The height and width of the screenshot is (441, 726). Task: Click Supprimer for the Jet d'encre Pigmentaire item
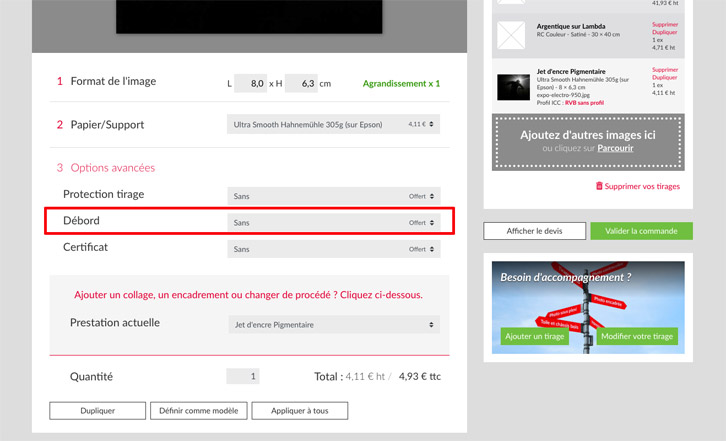click(x=664, y=70)
